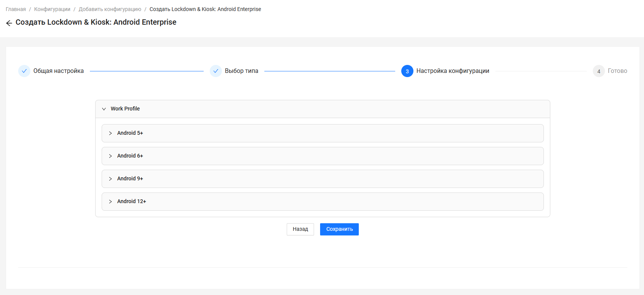Viewport: 644px width, 295px height.
Task: Click the back arrow beside the page title
Action: coord(9,23)
